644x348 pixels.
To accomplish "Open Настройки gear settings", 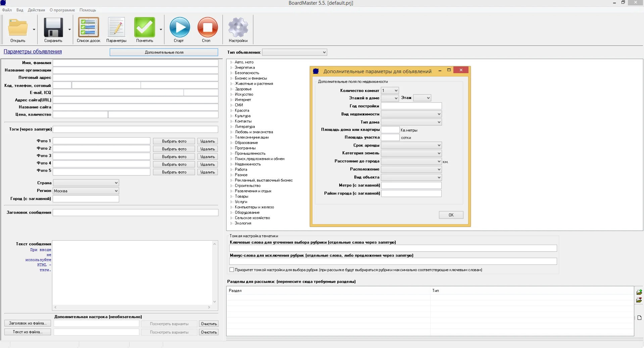I will 238,28.
